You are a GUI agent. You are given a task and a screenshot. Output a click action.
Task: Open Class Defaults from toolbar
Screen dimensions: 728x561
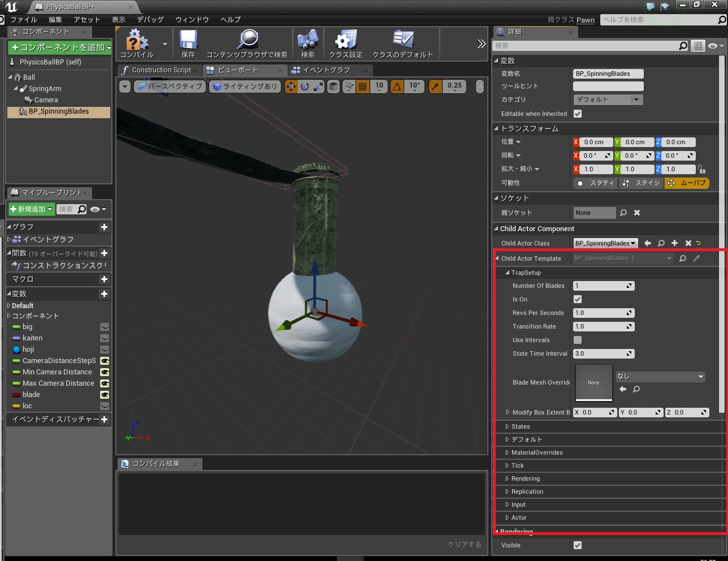coord(402,43)
